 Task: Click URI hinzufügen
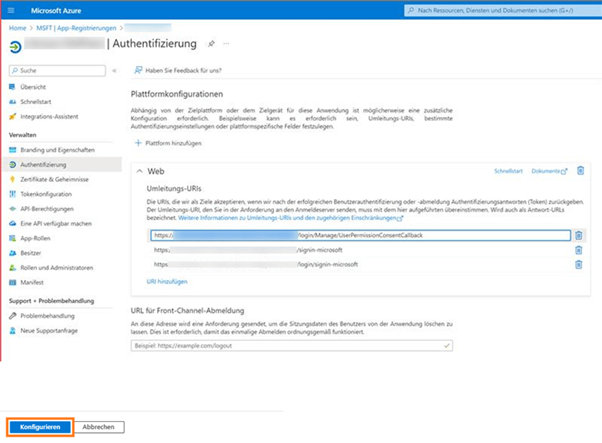pos(167,282)
